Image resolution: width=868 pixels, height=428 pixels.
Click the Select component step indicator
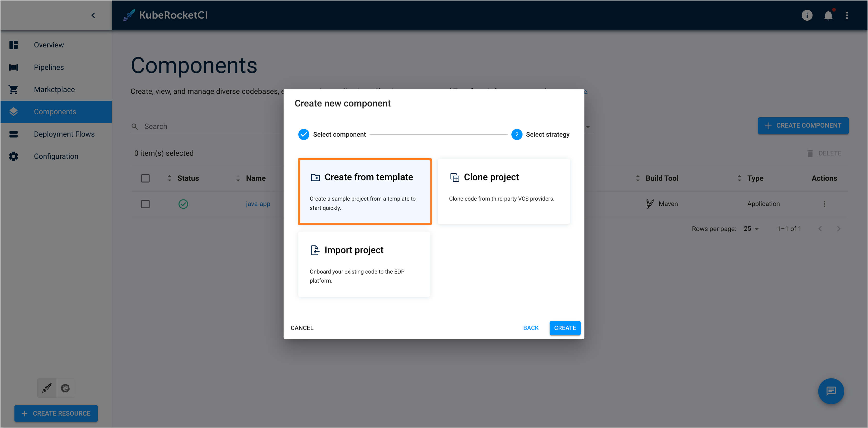pyautogui.click(x=304, y=134)
